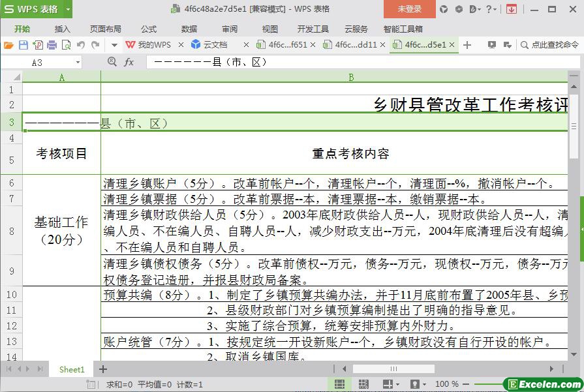Switch to the 4f6c...dd11 document tab
This screenshot has width=584, height=392.
click(x=350, y=45)
